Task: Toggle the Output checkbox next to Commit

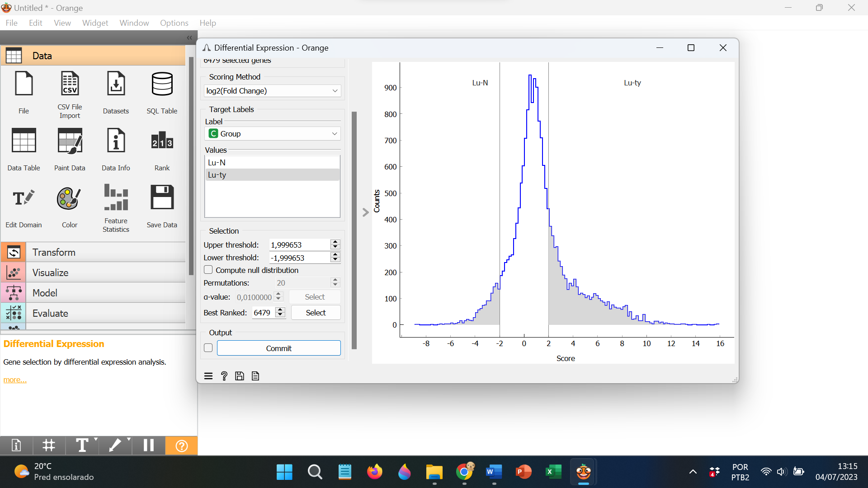Action: [x=208, y=348]
